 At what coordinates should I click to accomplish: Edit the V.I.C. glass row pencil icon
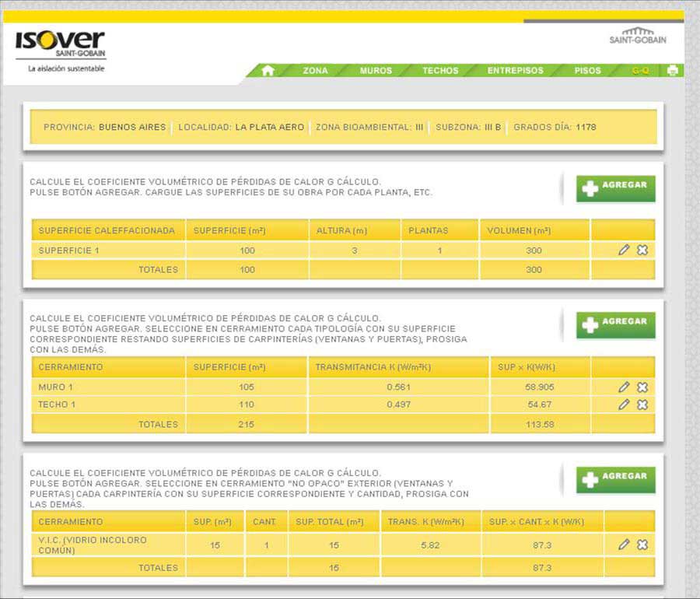coord(624,545)
